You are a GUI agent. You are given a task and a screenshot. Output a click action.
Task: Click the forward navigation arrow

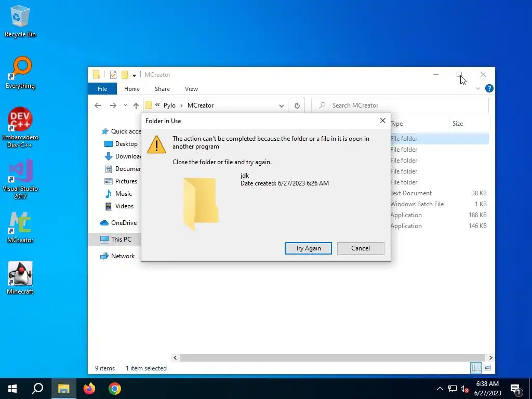coord(113,105)
